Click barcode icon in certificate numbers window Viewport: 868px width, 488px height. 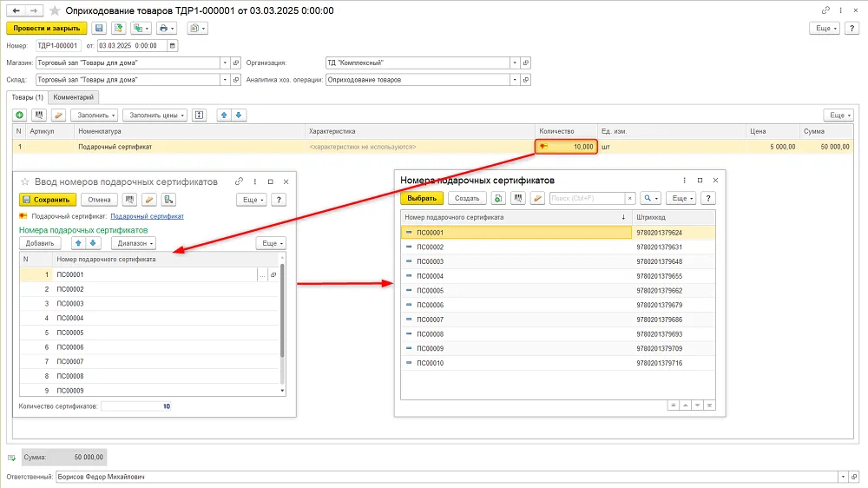click(x=517, y=198)
